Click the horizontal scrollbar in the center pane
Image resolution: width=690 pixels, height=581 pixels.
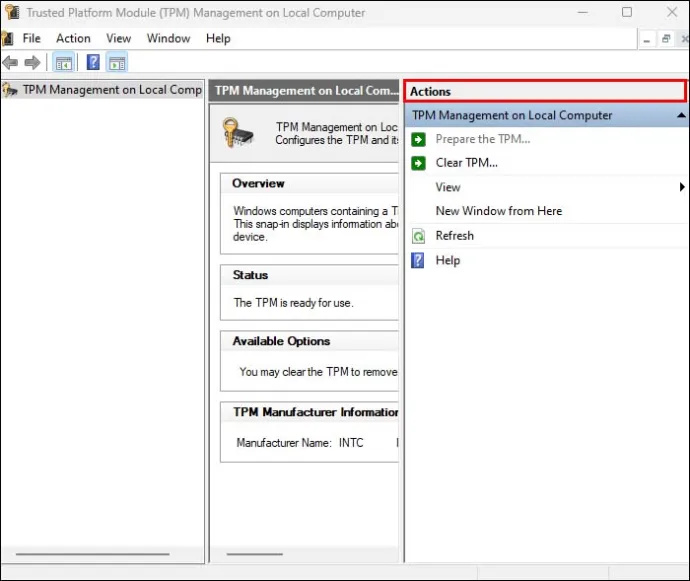pos(255,554)
